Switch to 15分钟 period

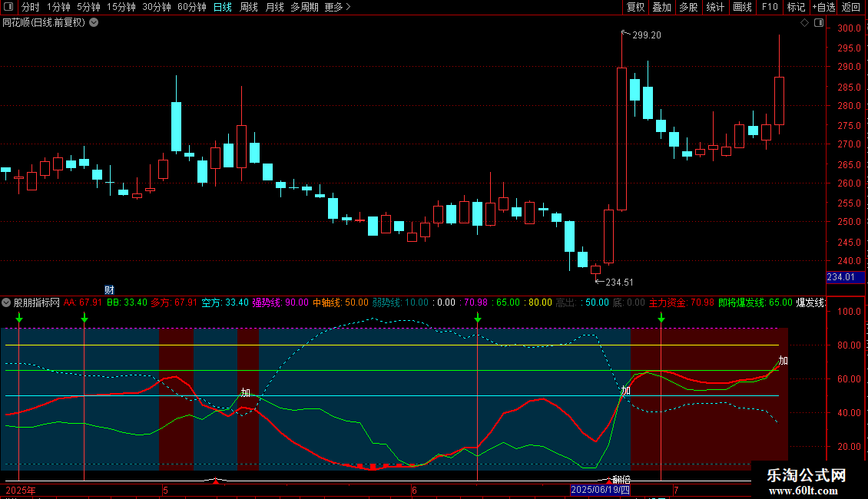121,7
